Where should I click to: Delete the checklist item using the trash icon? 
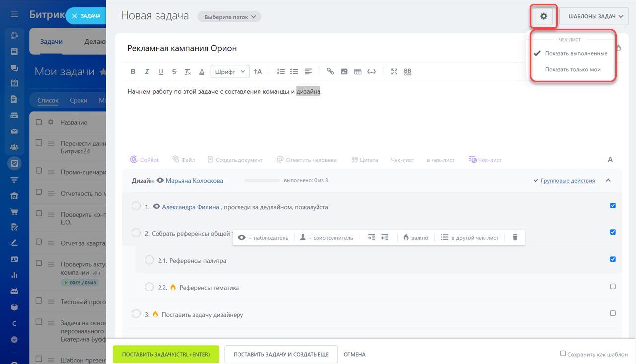pos(515,238)
